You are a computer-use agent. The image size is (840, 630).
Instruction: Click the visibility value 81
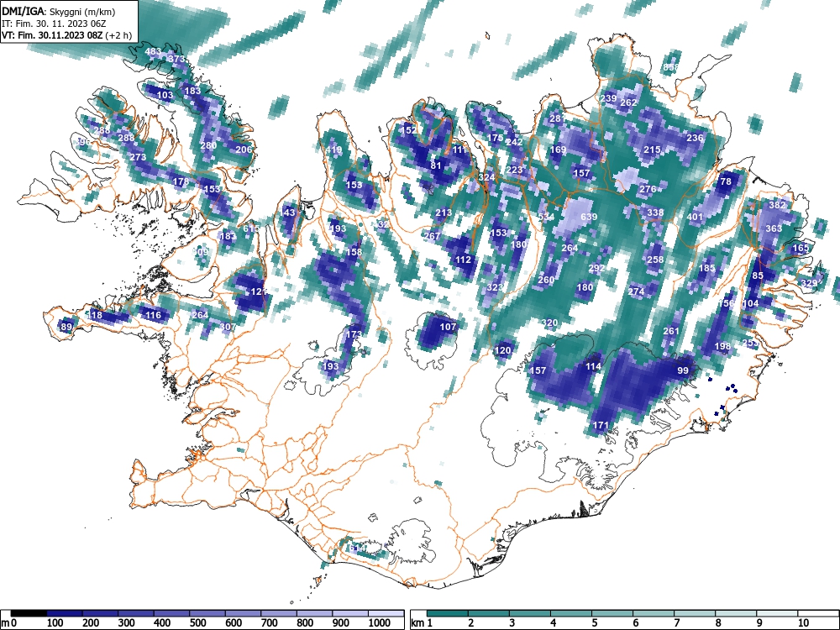436,165
